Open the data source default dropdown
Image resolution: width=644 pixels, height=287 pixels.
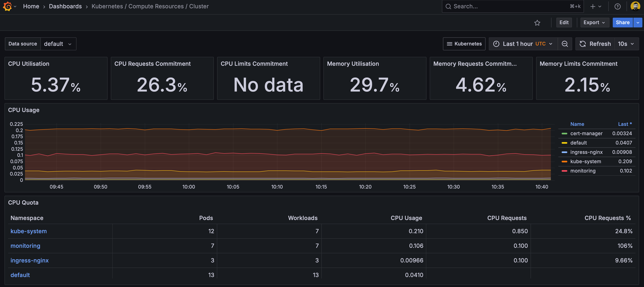tap(58, 44)
